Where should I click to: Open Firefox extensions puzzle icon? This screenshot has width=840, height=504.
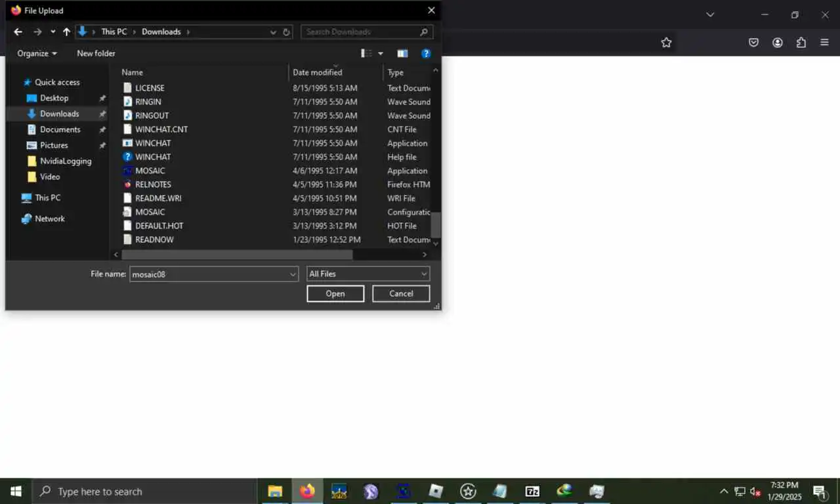point(801,43)
